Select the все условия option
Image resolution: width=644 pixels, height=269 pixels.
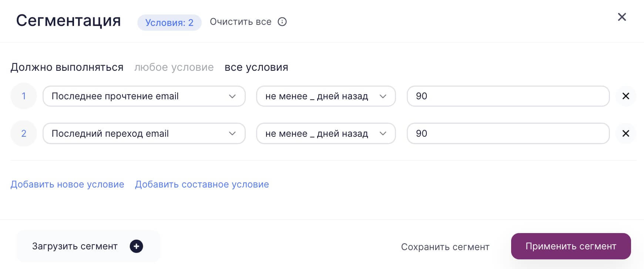pyautogui.click(x=256, y=67)
